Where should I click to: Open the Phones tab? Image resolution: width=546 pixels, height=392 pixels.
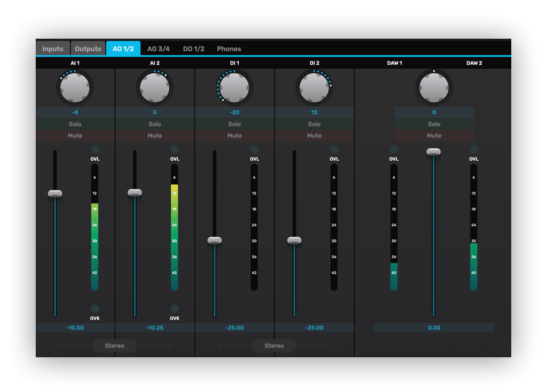click(x=229, y=49)
